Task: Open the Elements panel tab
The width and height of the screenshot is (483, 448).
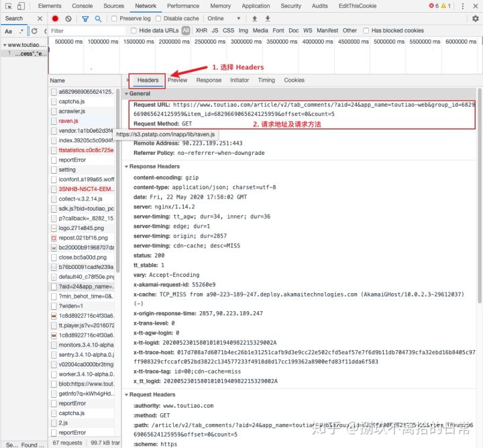Action: pyautogui.click(x=50, y=6)
